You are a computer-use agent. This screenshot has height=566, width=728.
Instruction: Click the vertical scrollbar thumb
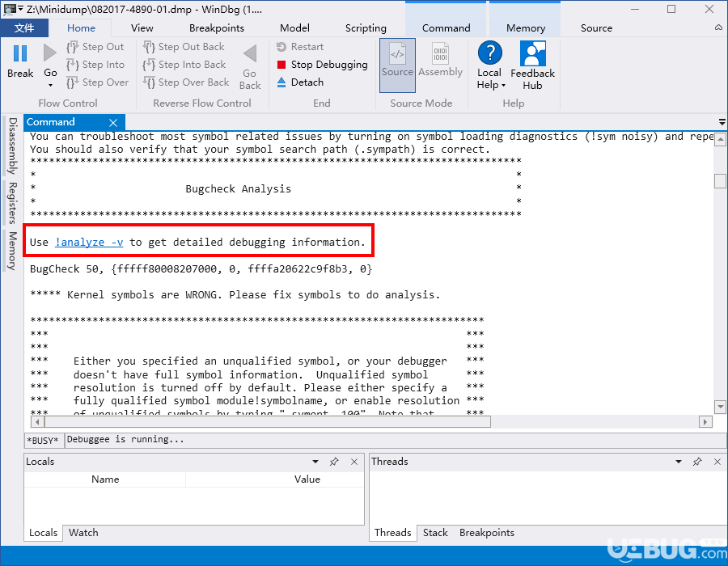coord(720,181)
